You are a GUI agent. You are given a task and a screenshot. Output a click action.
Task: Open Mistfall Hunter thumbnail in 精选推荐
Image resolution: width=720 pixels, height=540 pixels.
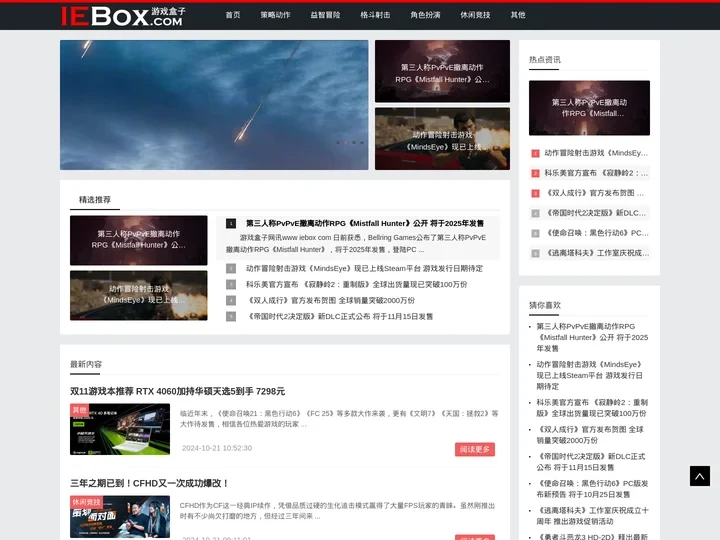click(x=139, y=240)
